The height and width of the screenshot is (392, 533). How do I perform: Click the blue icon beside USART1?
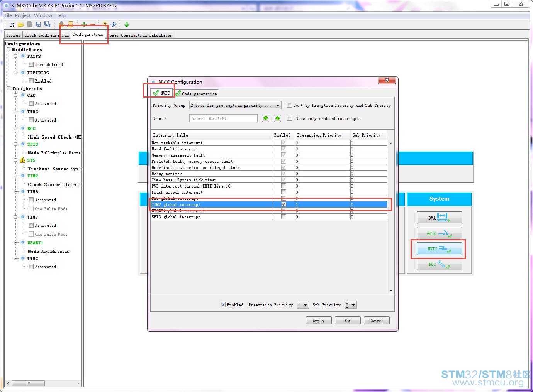23,243
